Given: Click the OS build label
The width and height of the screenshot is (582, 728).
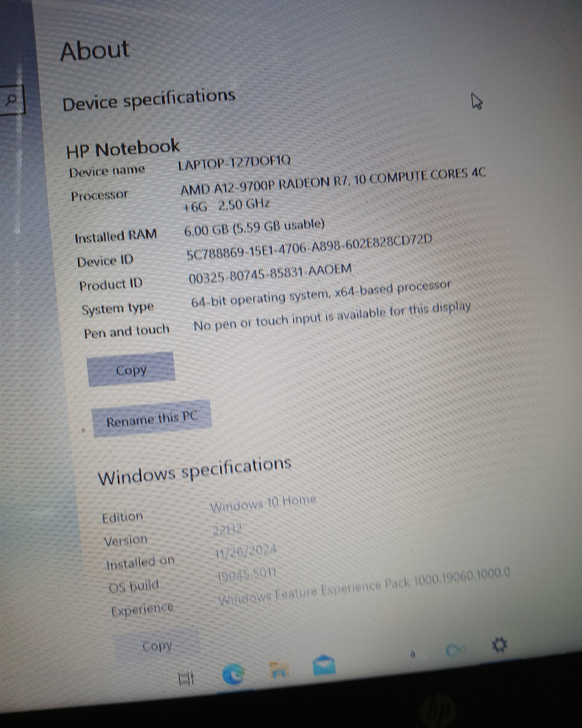Looking at the screenshot, I should (x=134, y=586).
